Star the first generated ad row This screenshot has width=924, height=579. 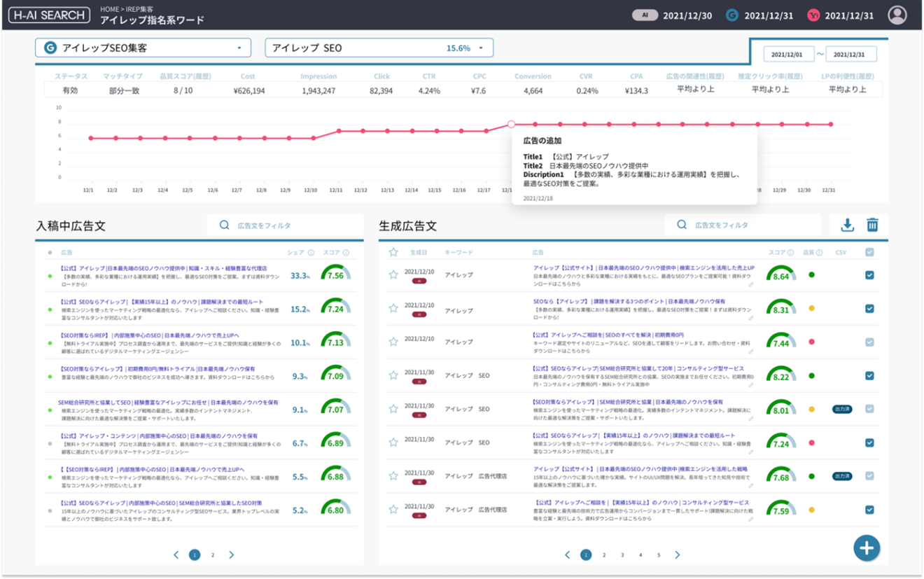click(393, 274)
